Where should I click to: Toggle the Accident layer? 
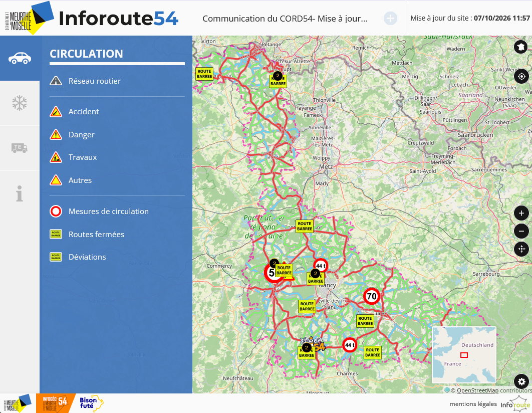click(74, 111)
